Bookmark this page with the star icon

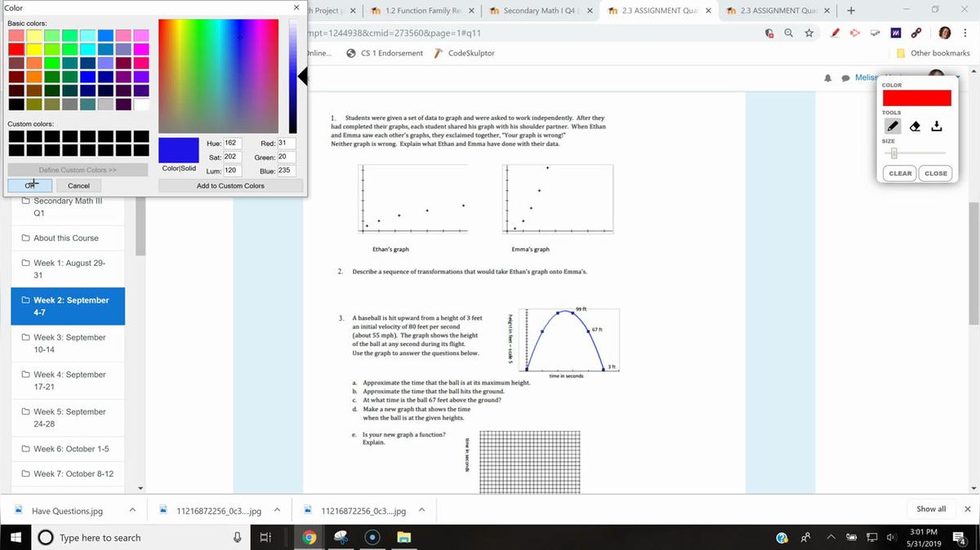pos(808,33)
